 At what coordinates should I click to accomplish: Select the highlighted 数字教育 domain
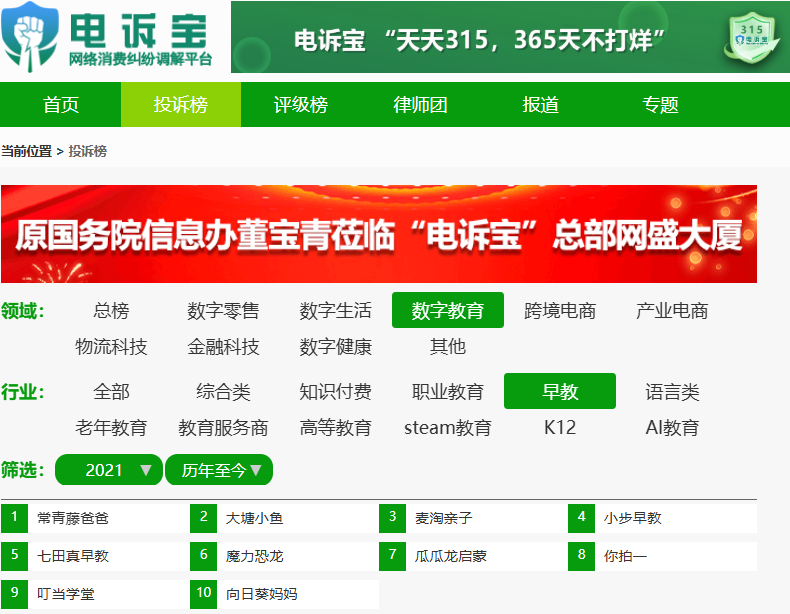(x=448, y=310)
